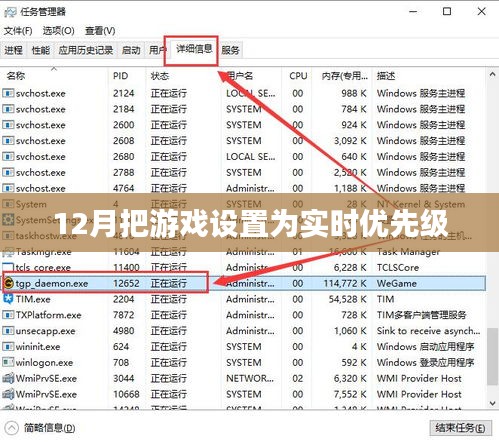This screenshot has width=499, height=445.
Task: Click the PID value 12652
Action: 126,283
